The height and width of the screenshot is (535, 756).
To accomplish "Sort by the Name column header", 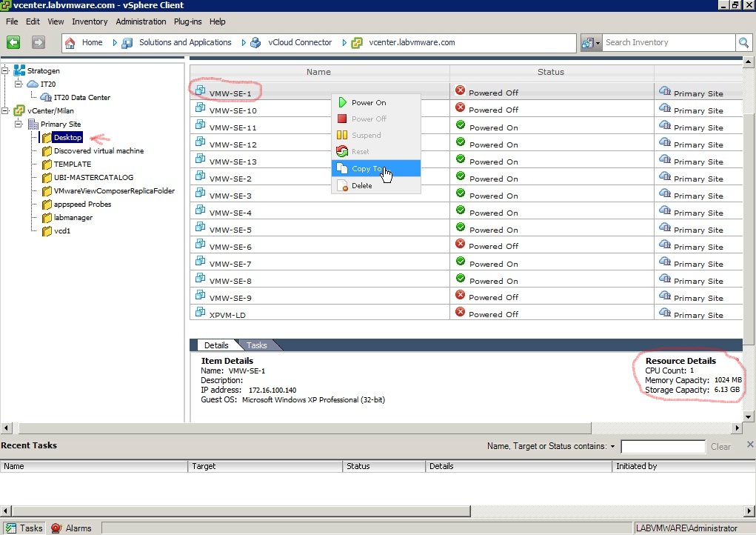I will click(319, 72).
